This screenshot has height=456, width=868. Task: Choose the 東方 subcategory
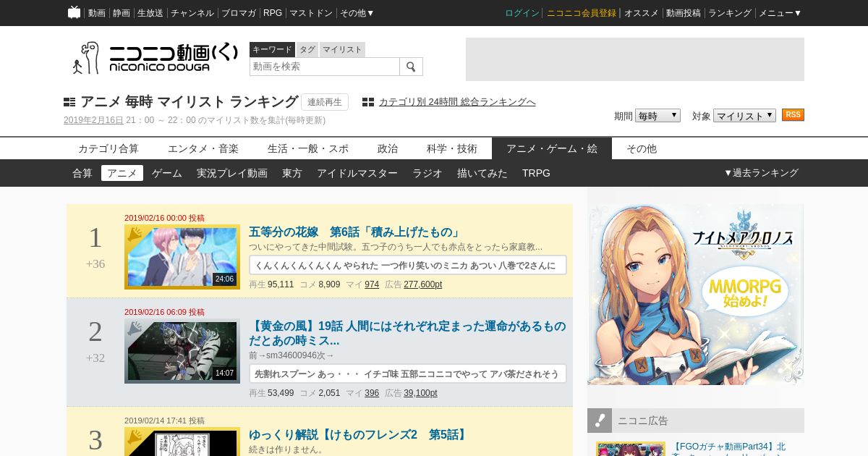pos(292,173)
